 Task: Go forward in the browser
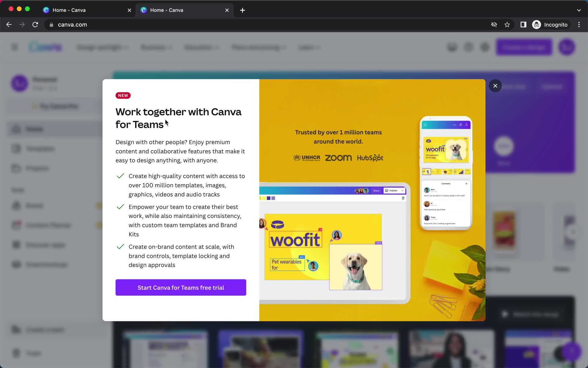coord(22,25)
